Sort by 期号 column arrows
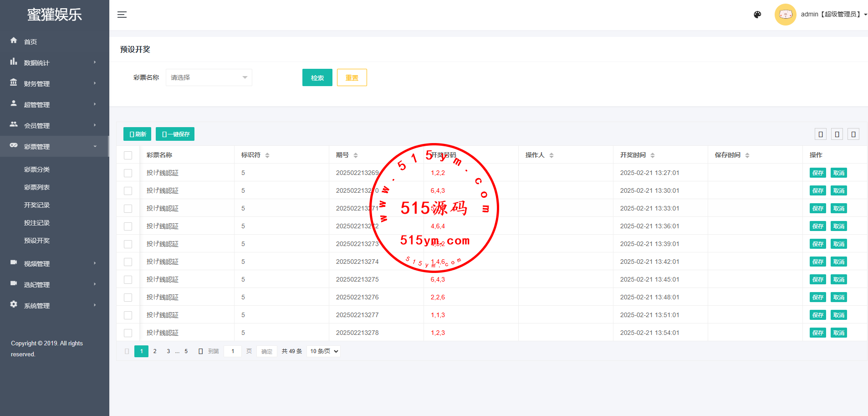Viewport: 868px width, 416px height. [356, 155]
